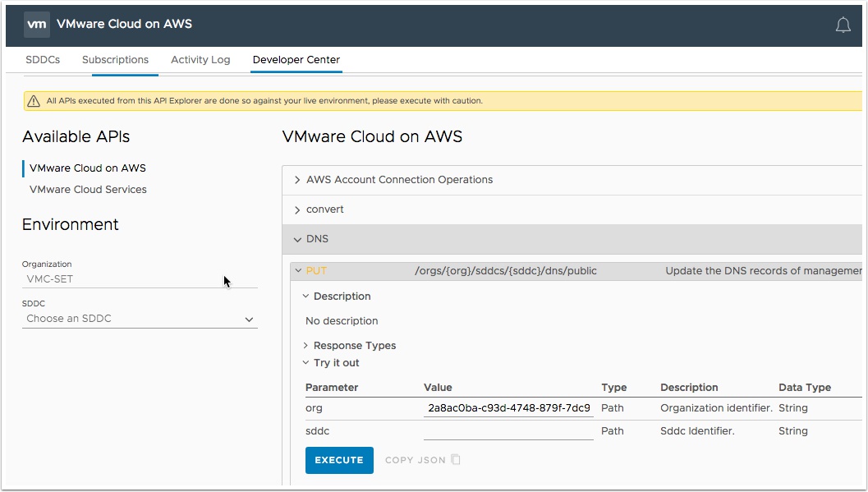Switch to the Subscriptions tab

pos(115,60)
